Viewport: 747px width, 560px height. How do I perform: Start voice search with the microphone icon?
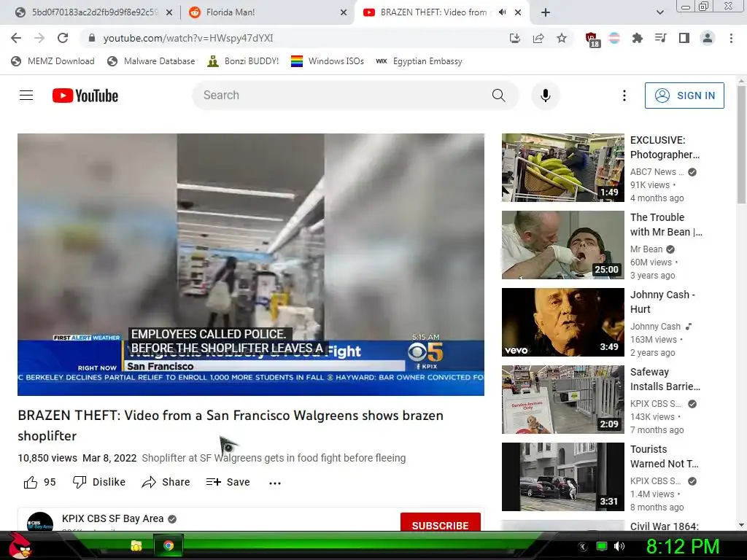[546, 96]
